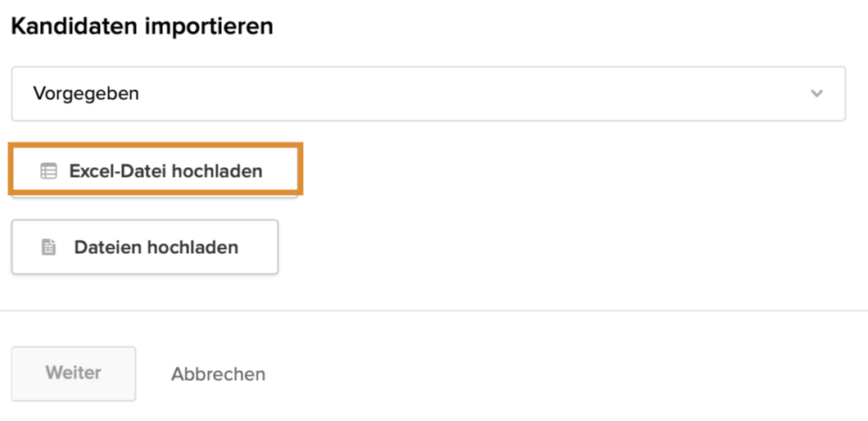
Task: Click the document icon on Dateien hochladen
Action: coord(49,247)
